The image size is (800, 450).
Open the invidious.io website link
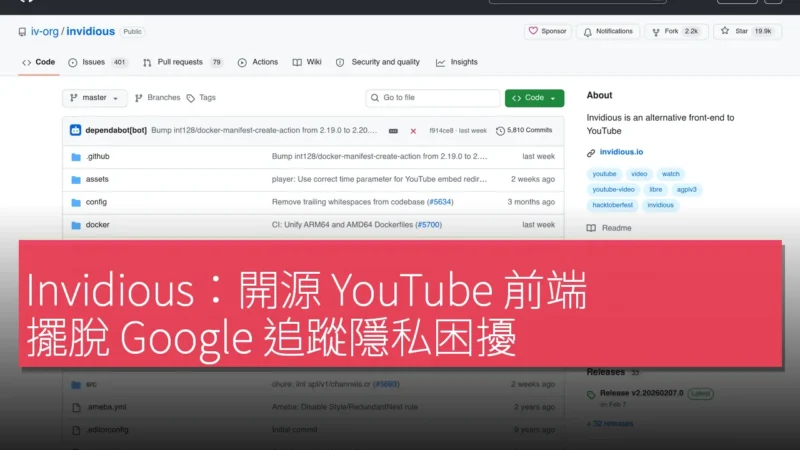[x=621, y=152]
